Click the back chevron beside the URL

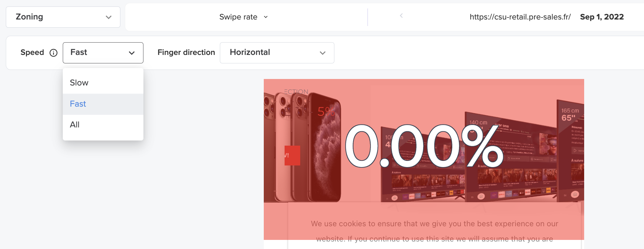pos(401,15)
